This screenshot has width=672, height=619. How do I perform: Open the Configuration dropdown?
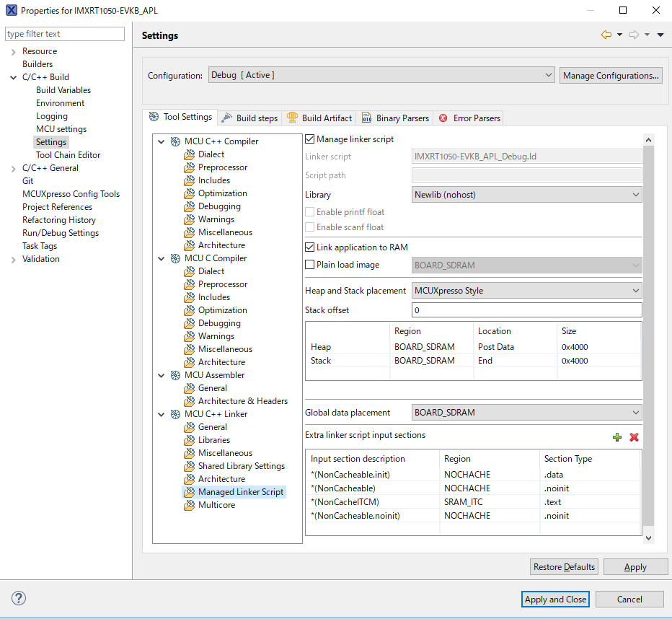[x=381, y=75]
